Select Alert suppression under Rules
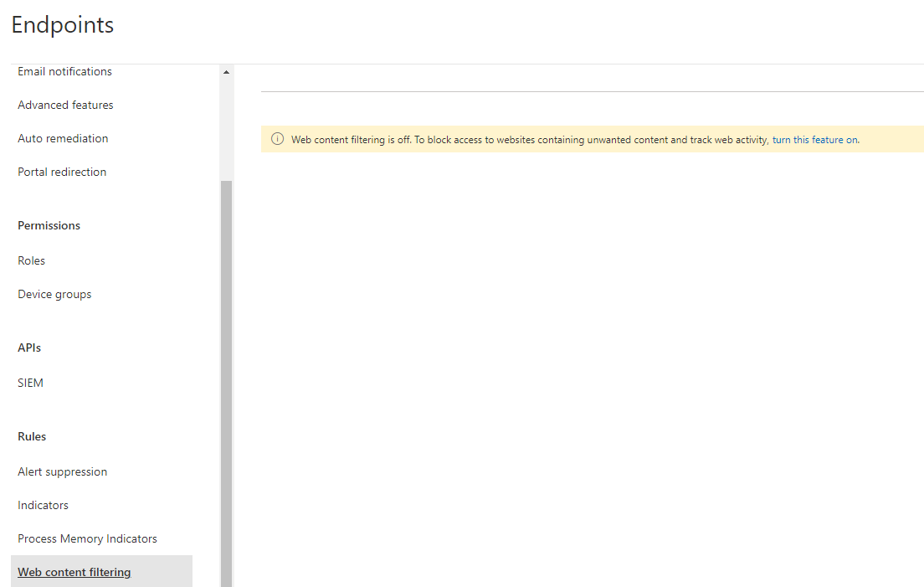Viewport: 924px width, 587px height. [62, 471]
